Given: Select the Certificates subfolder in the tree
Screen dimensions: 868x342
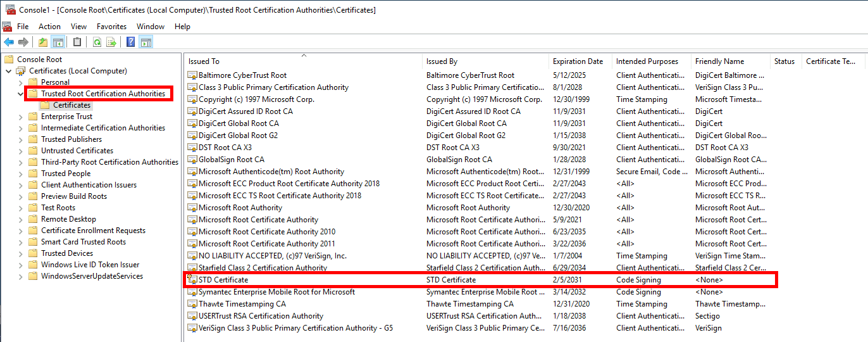Looking at the screenshot, I should pyautogui.click(x=71, y=105).
